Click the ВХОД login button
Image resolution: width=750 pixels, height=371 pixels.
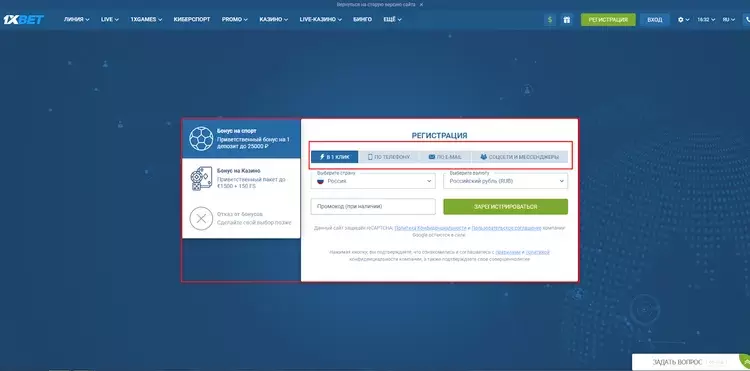pyautogui.click(x=654, y=20)
